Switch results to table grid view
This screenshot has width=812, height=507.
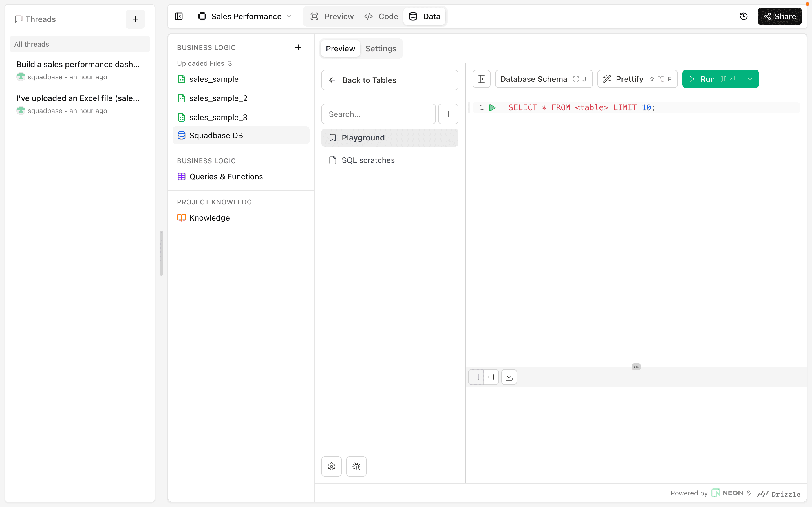[x=476, y=377]
